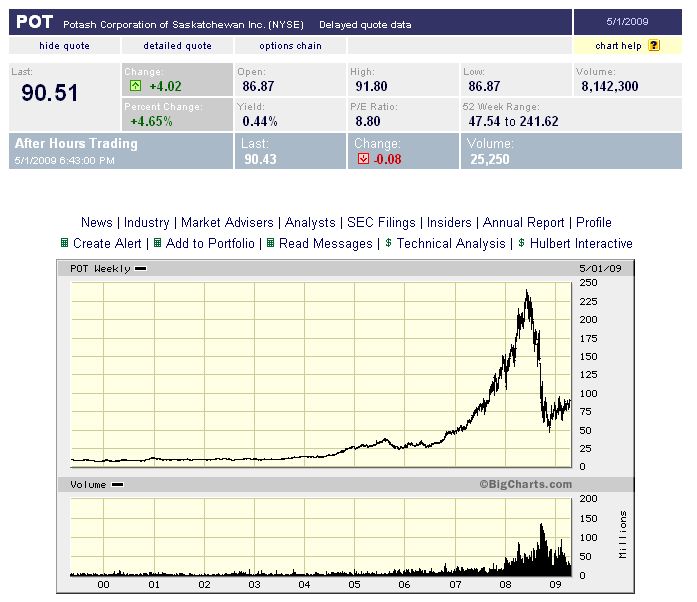Click the green icon beside Add to Portfolio
The height and width of the screenshot is (602, 697).
coord(157,243)
